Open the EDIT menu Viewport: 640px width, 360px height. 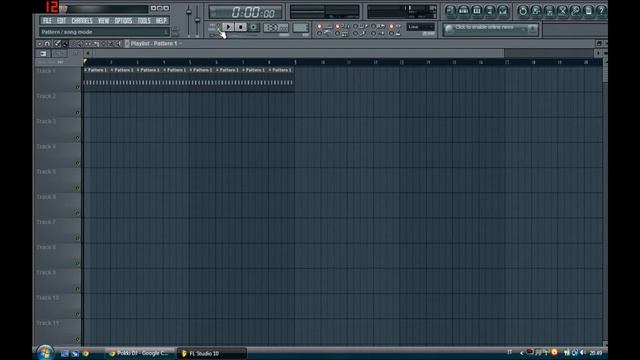coord(61,20)
